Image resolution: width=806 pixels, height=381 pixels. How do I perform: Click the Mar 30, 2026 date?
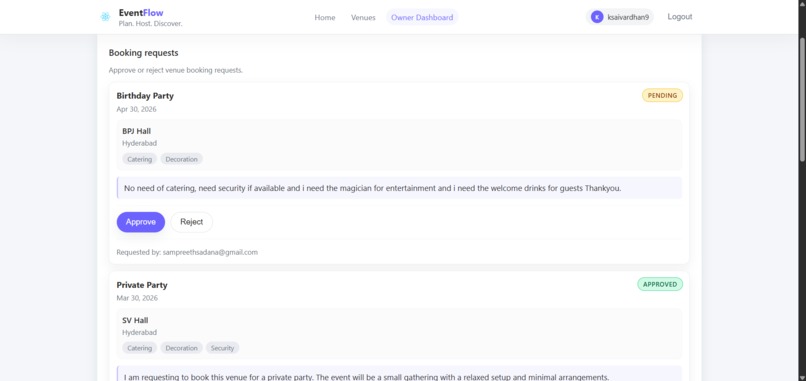(x=137, y=298)
